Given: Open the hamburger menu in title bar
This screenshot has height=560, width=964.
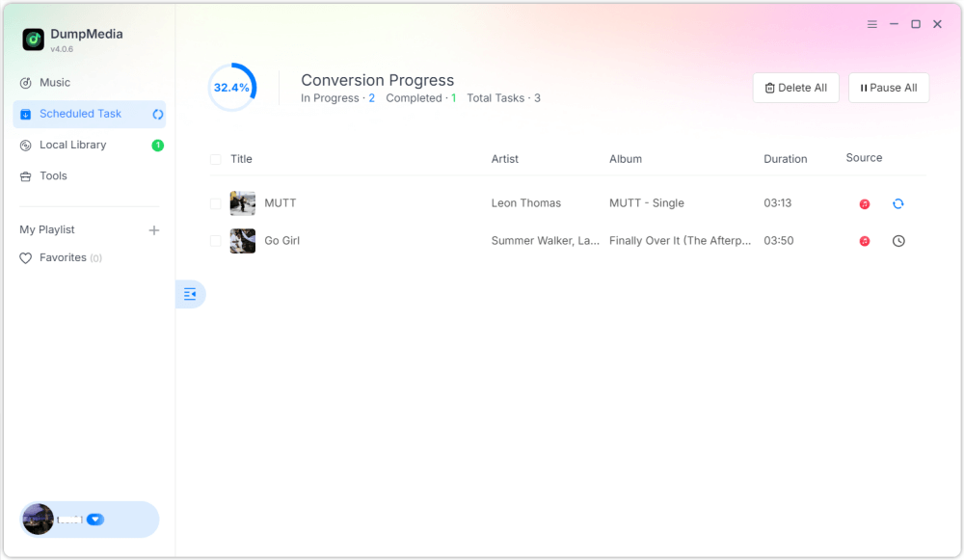Looking at the screenshot, I should coord(872,24).
